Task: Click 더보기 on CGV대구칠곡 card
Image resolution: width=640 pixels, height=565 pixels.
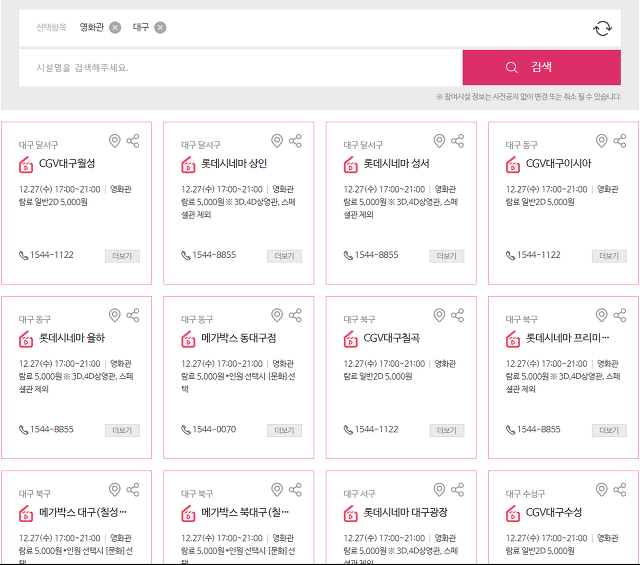Action: [x=447, y=430]
